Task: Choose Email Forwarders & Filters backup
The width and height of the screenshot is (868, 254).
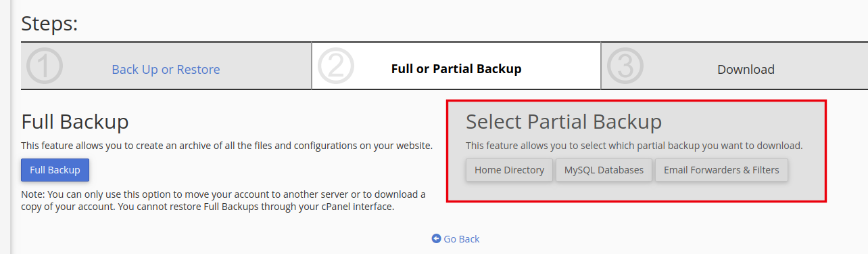Action: click(x=721, y=170)
